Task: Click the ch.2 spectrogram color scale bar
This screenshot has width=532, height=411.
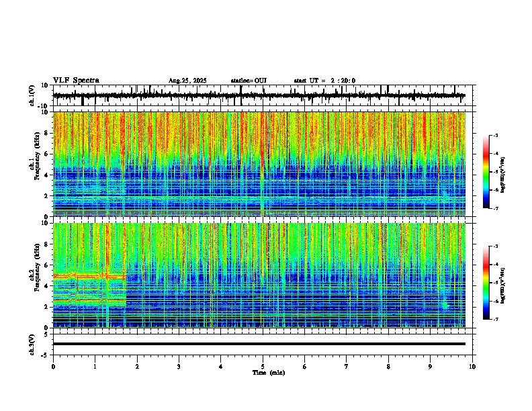Action: click(x=486, y=283)
